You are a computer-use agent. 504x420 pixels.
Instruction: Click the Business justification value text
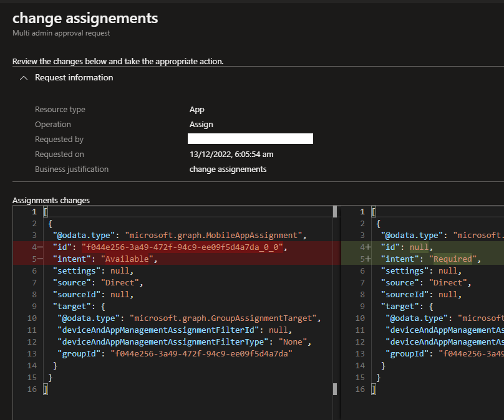click(x=228, y=169)
